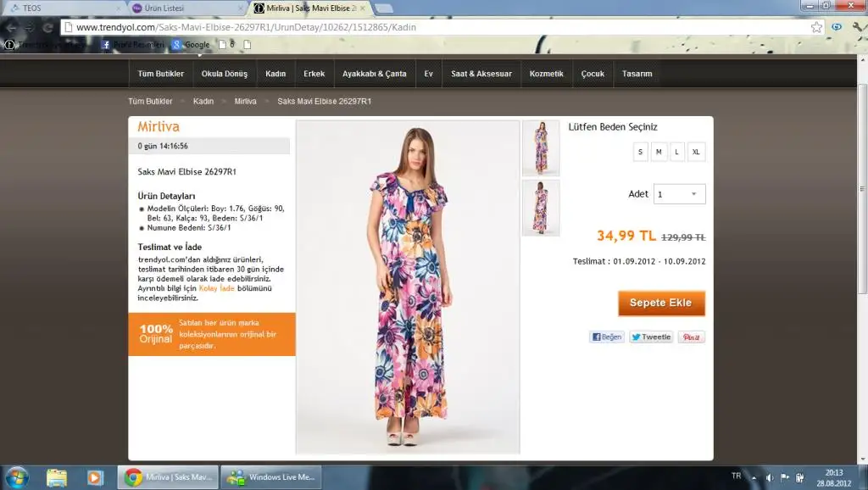
Task: Add the dress with Sepete Ekle
Action: (x=661, y=303)
